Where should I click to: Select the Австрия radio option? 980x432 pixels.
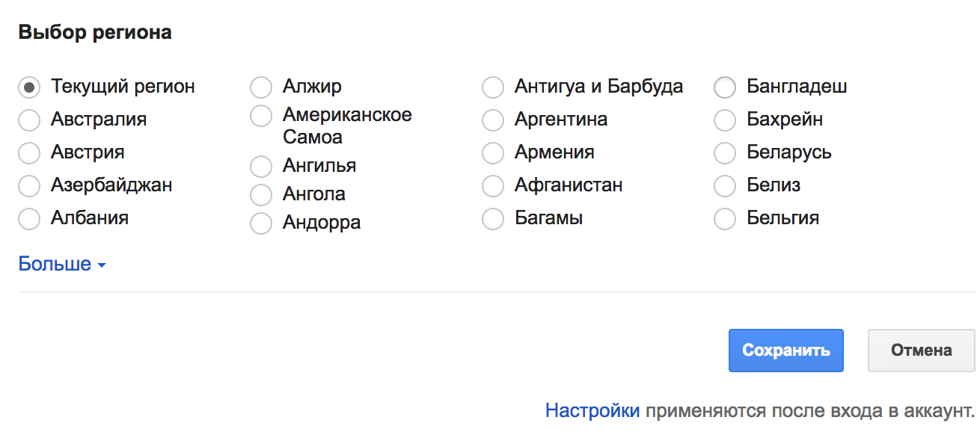tap(29, 153)
